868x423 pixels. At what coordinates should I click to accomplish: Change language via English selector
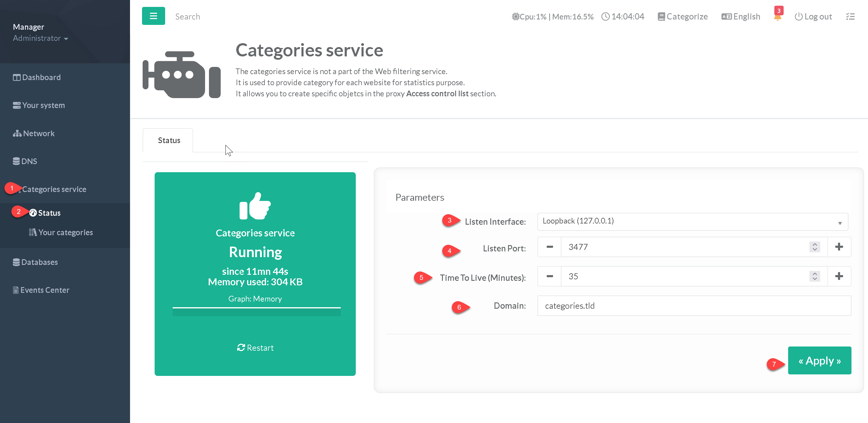point(741,16)
